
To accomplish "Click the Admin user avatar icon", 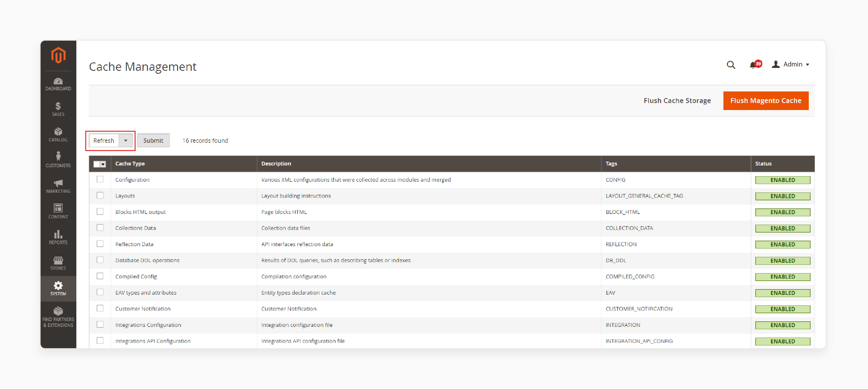I will [776, 64].
